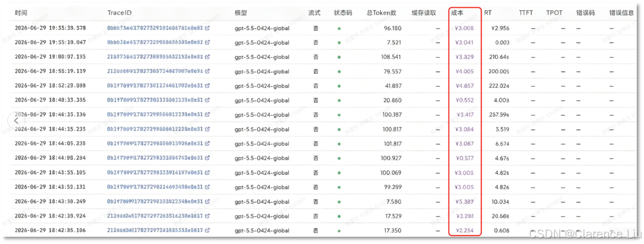Click the 模型 column header

241,12
